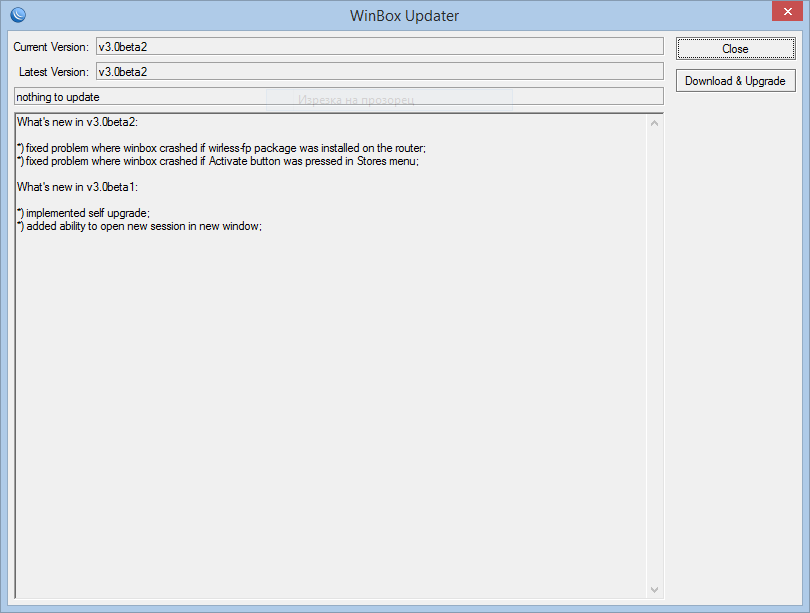Screen dimensions: 810x613
Task: Click the changelog scrollbar up arrow
Action: click(655, 123)
